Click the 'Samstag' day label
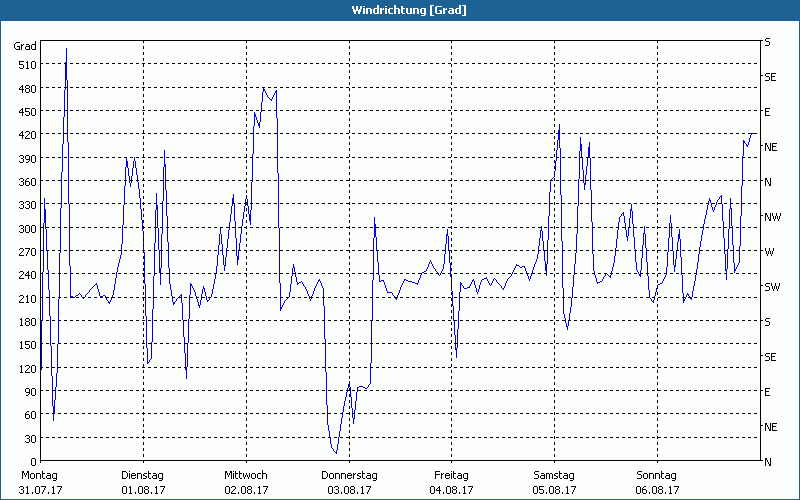Viewport: 800px width, 500px height. click(554, 476)
